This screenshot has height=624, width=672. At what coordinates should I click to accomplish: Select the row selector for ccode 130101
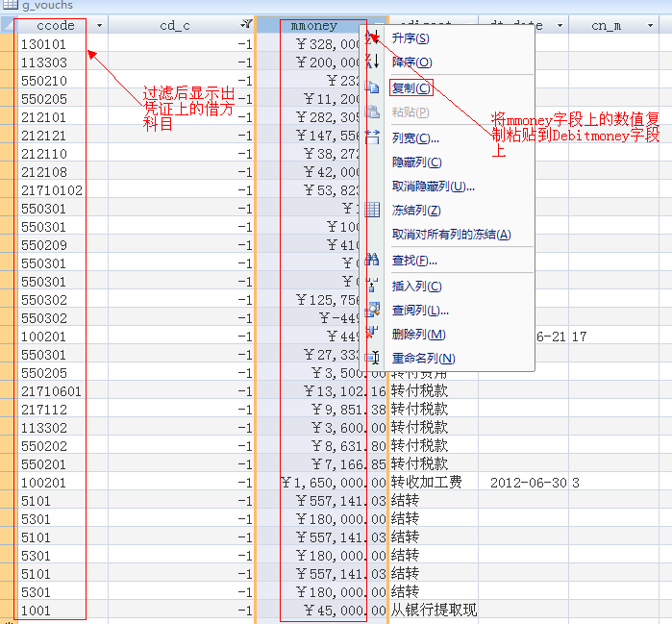coord(8,43)
